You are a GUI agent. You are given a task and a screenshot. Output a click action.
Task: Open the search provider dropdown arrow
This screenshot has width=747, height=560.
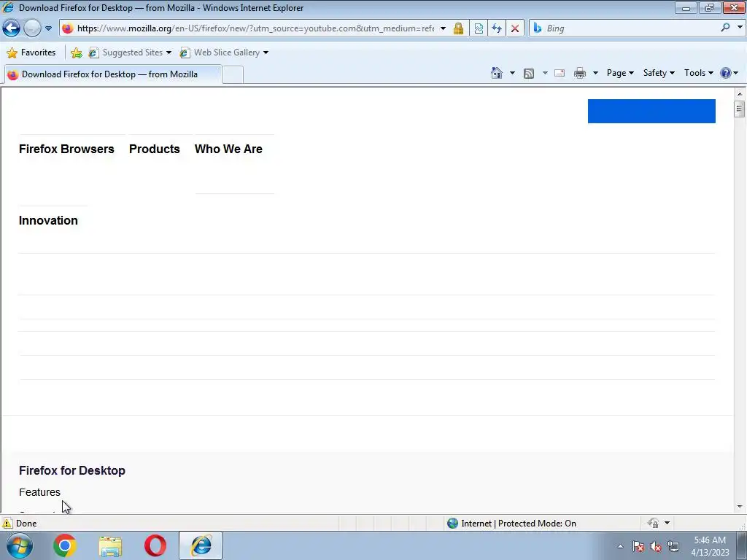click(740, 28)
